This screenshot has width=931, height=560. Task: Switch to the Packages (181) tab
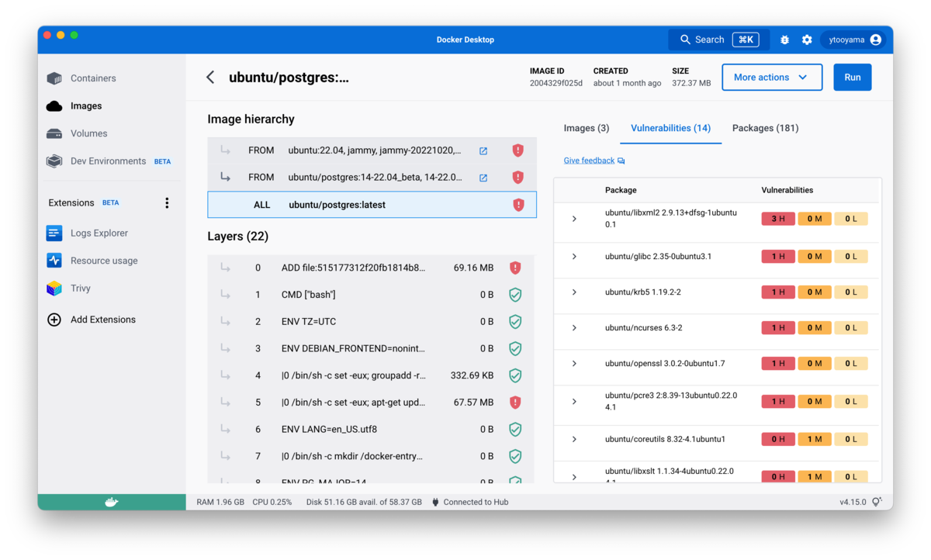pyautogui.click(x=765, y=128)
